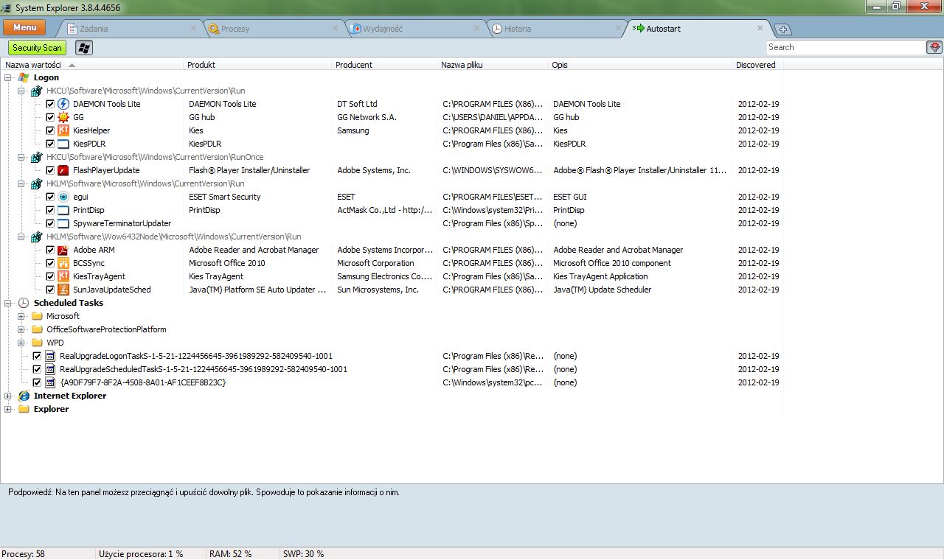
Task: Toggle the SpywareTerminatorUpdater checkbox
Action: [50, 223]
